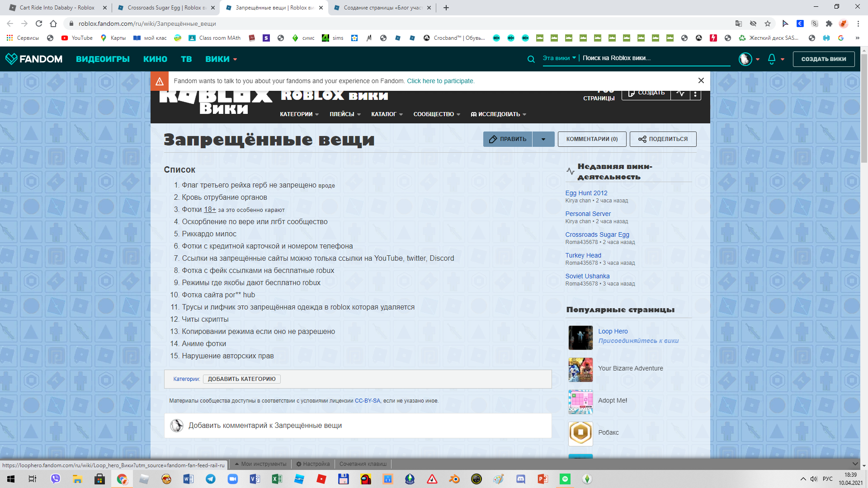Click ДОБАВИТЬ КАТЕГОРИЮ button
The width and height of the screenshot is (868, 488).
tap(241, 379)
